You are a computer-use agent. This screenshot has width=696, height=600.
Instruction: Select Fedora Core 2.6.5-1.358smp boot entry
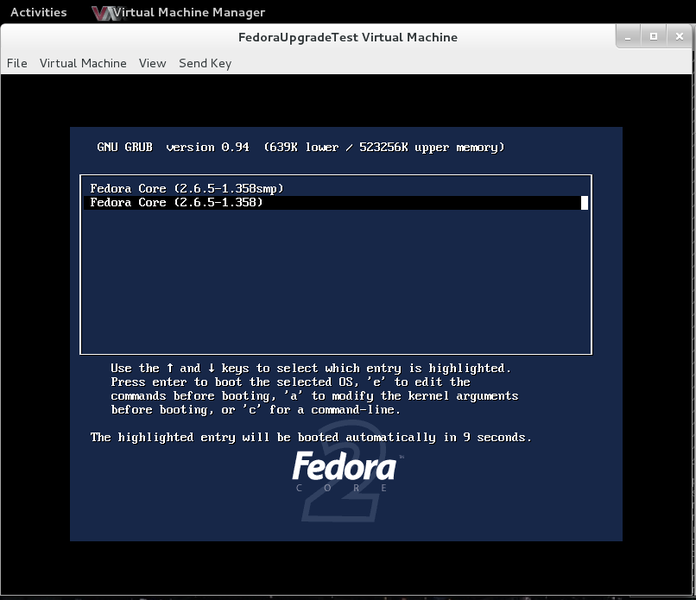(180, 188)
